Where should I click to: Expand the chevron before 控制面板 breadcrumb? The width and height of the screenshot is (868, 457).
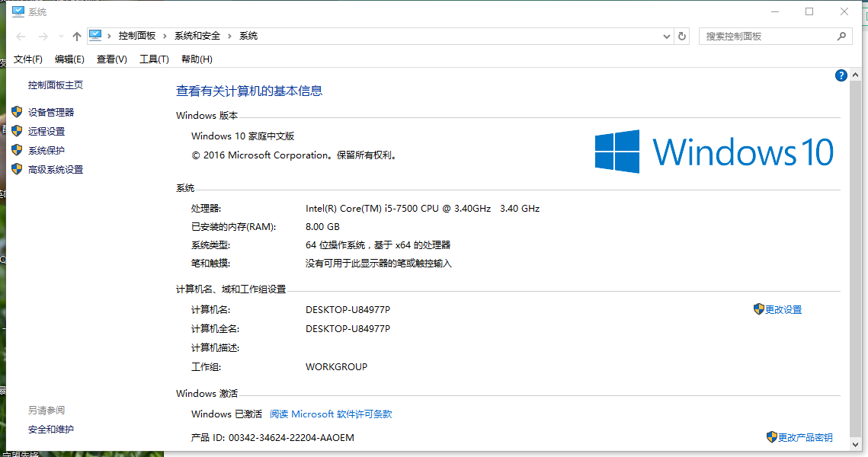click(x=109, y=36)
